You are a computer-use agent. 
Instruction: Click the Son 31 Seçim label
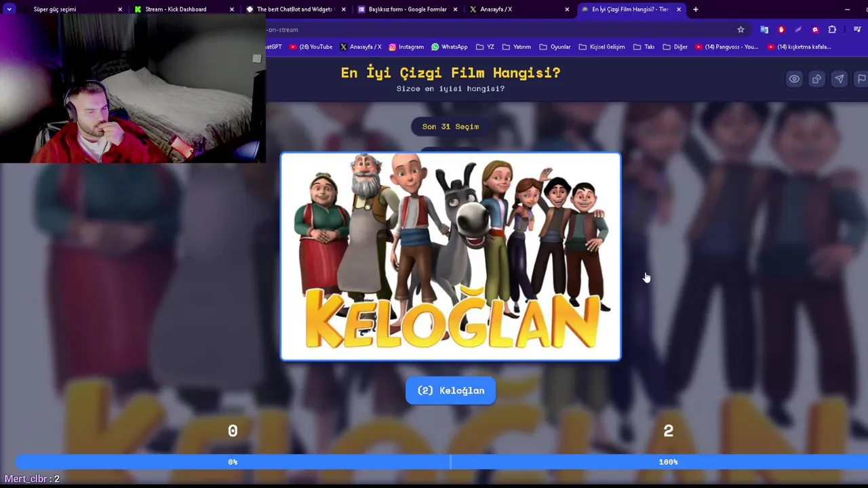pos(450,127)
